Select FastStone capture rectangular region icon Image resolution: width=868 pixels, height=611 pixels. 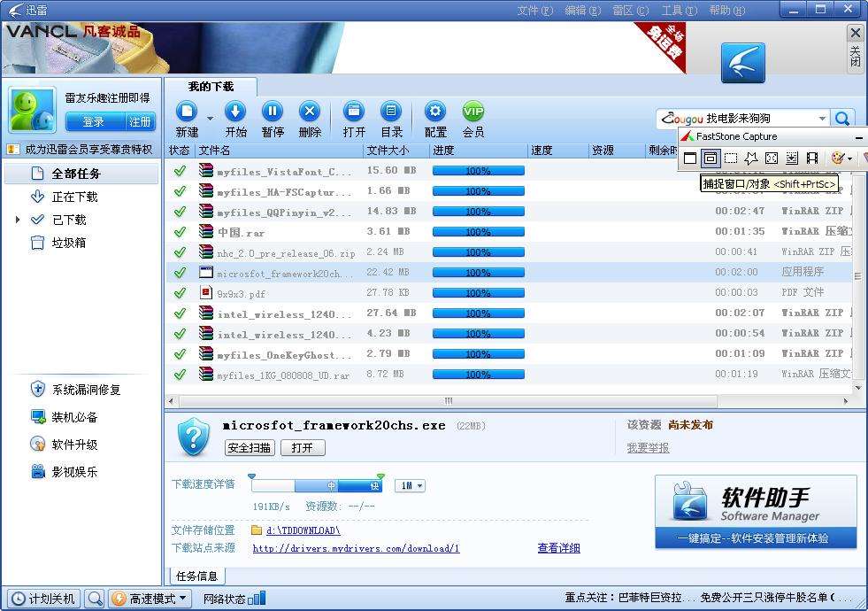(731, 159)
